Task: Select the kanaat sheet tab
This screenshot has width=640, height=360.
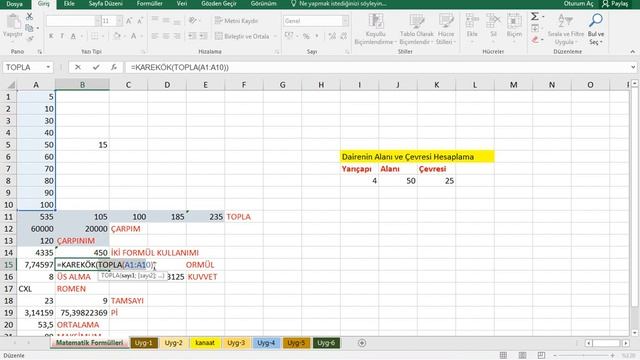Action: [205, 343]
